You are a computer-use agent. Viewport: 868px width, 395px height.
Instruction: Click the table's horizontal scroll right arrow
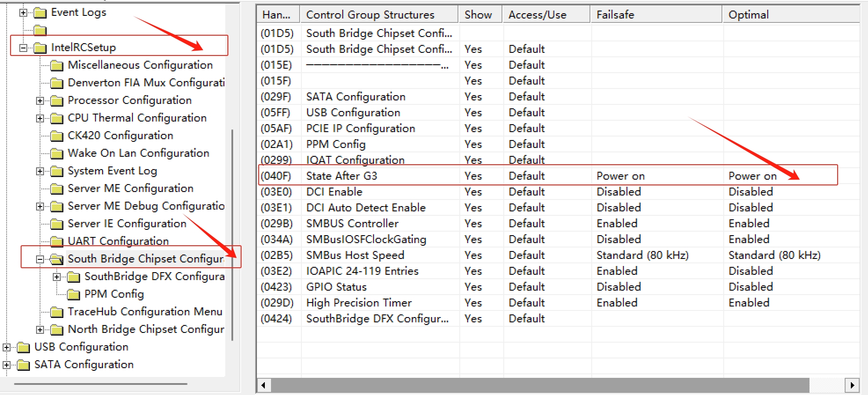pos(852,385)
